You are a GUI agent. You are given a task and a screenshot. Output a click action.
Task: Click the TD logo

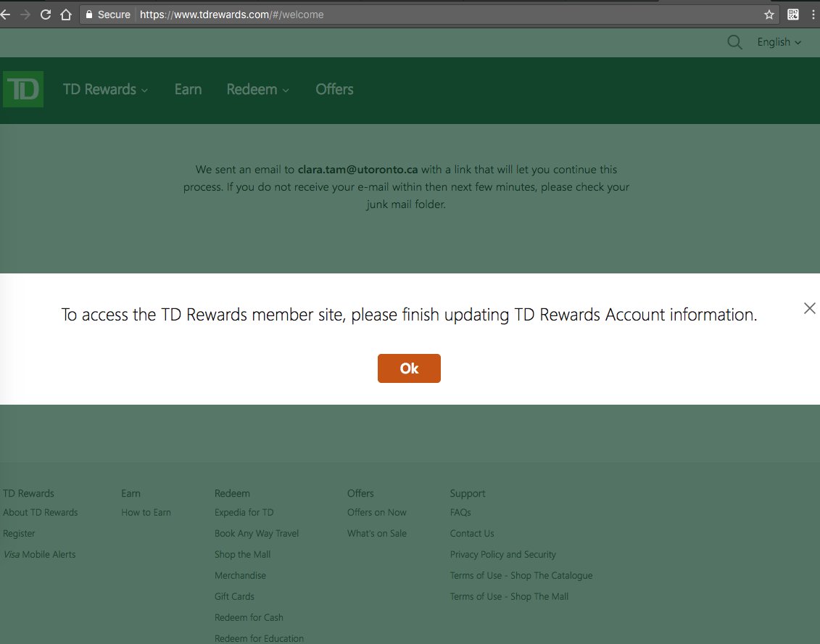(x=23, y=89)
